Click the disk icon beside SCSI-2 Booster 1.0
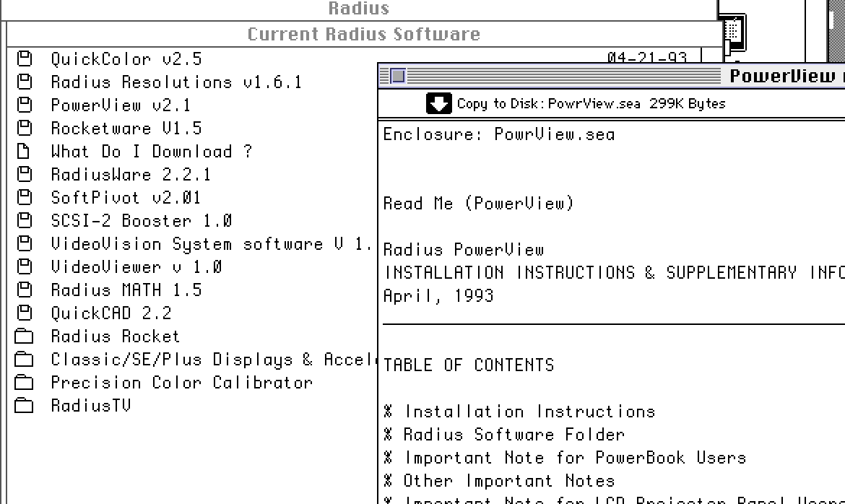Image resolution: width=845 pixels, height=504 pixels. point(25,221)
